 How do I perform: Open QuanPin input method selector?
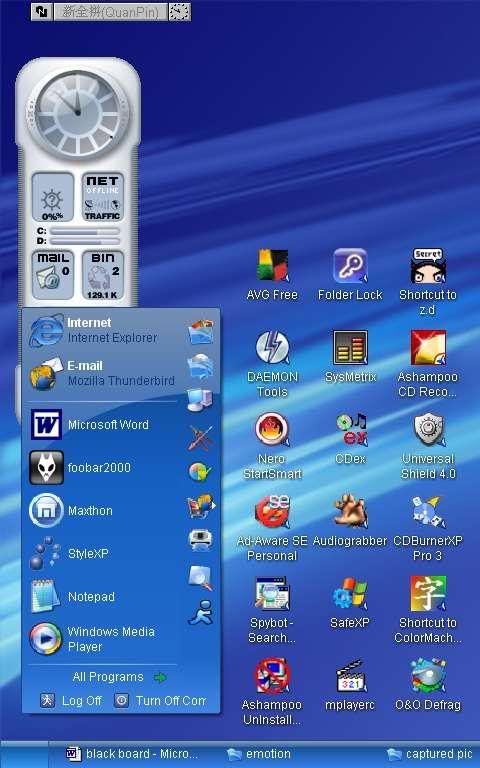click(111, 12)
